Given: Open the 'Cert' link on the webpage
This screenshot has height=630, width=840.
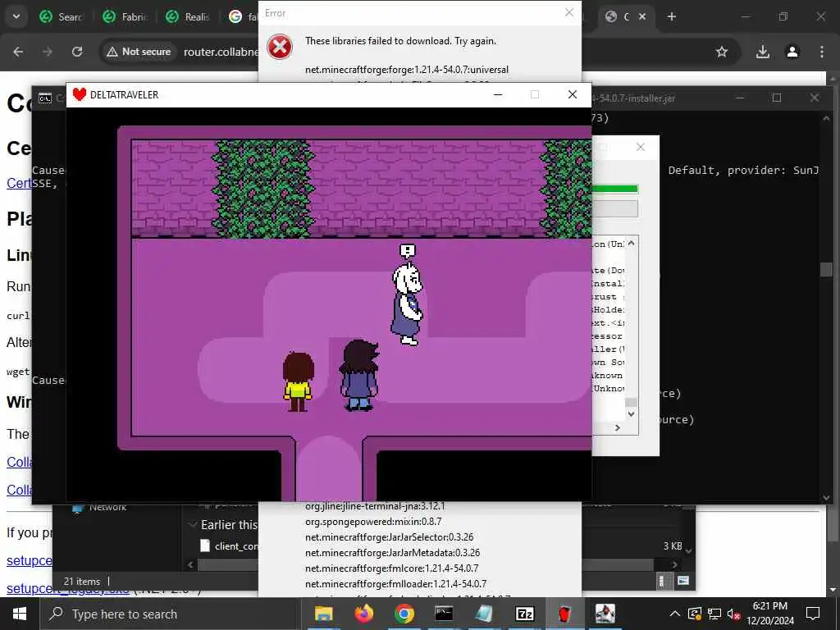Looking at the screenshot, I should coord(19,183).
